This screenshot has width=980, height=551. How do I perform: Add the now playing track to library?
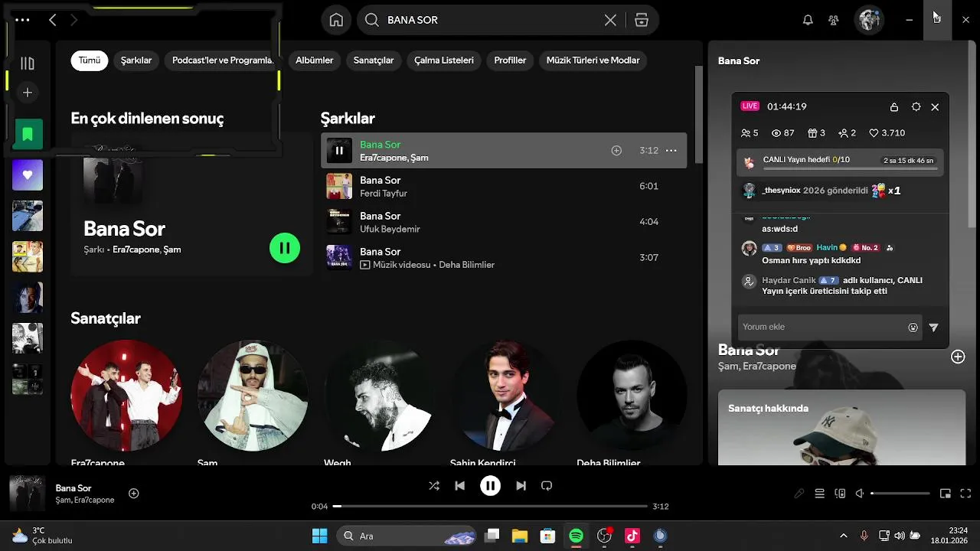(133, 494)
